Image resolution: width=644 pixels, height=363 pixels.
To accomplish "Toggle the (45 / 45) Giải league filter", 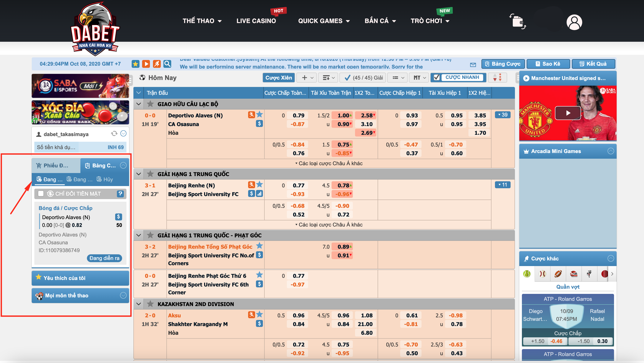I will click(x=363, y=78).
